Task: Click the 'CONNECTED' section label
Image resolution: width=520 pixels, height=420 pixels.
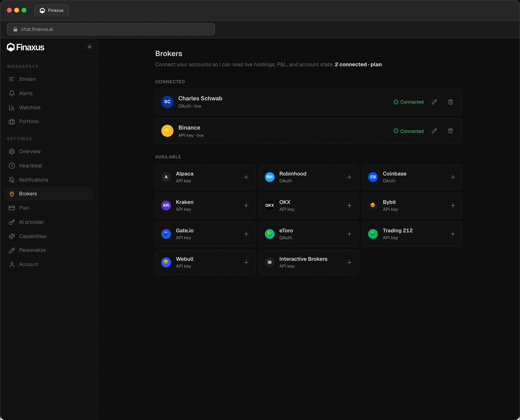Action: [x=170, y=82]
